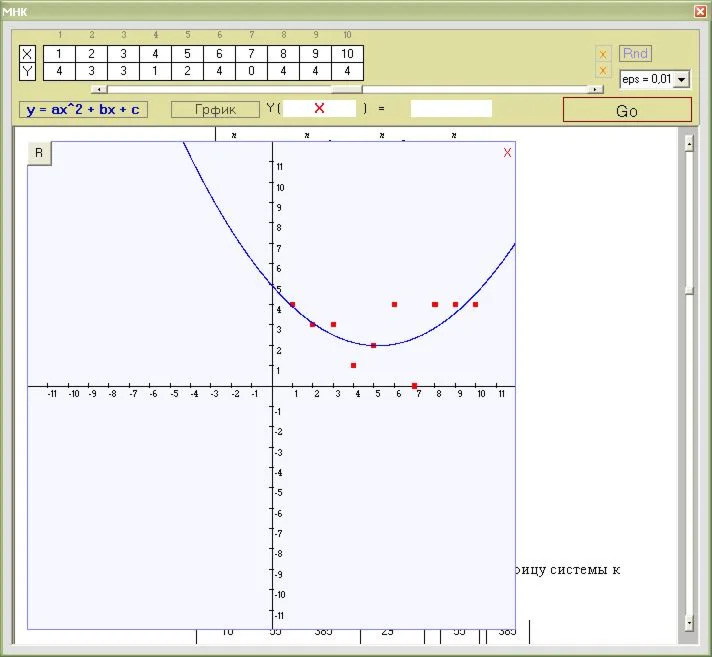The width and height of the screenshot is (712, 657).
Task: Click the Грфик graph button
Action: [214, 109]
